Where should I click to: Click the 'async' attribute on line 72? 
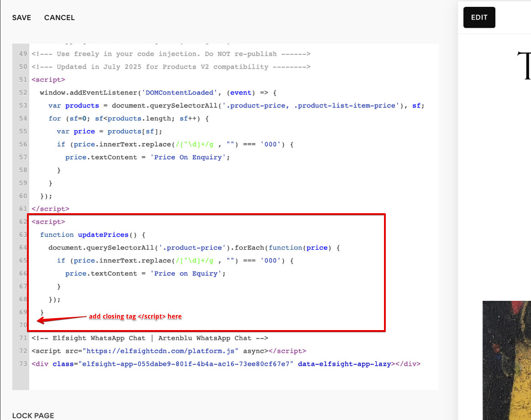click(254, 351)
